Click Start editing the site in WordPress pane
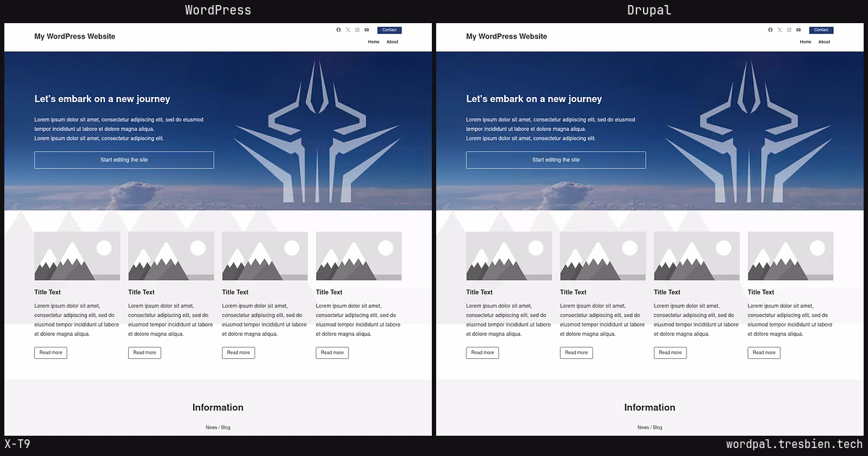The height and width of the screenshot is (456, 868). [x=124, y=160]
